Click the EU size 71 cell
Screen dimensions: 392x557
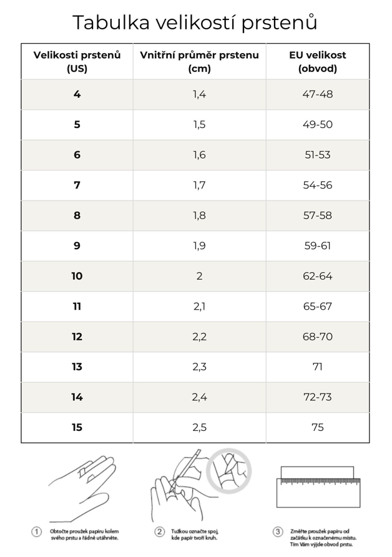pos(318,367)
